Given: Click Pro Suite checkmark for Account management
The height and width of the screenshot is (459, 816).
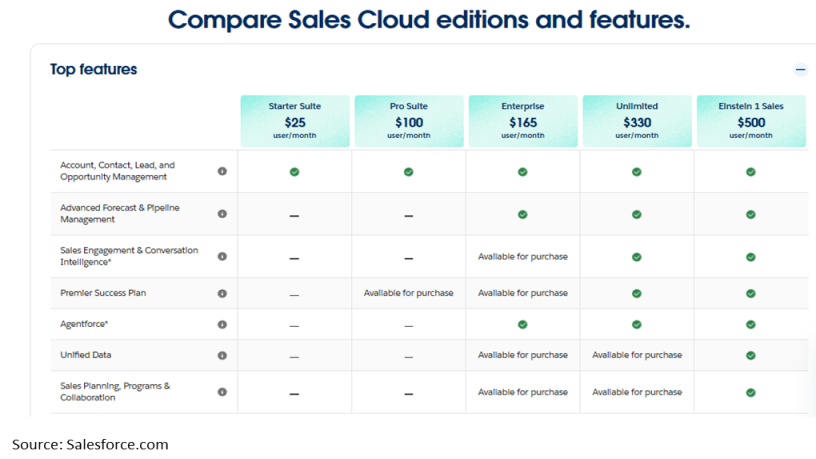Looking at the screenshot, I should pyautogui.click(x=409, y=172).
